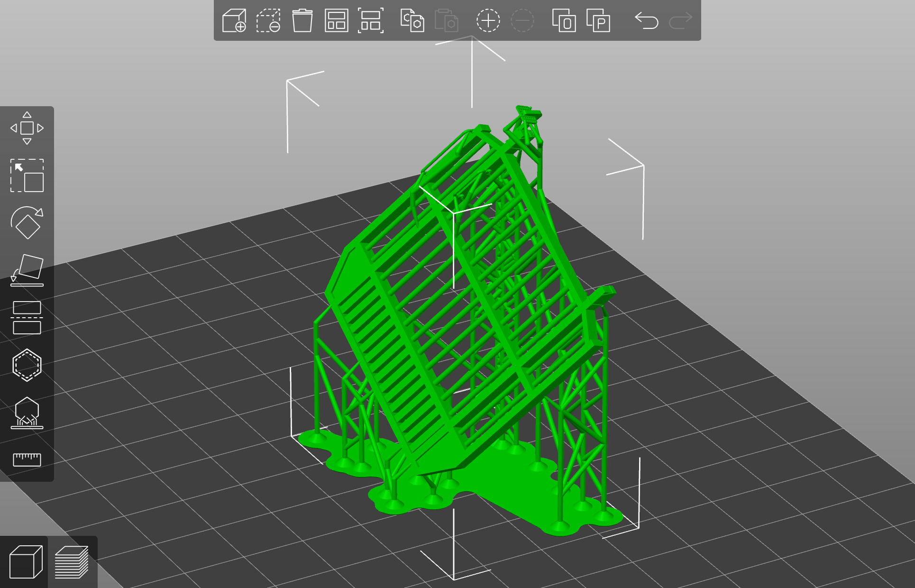Click the Add object icon
915x588 pixels.
[234, 20]
